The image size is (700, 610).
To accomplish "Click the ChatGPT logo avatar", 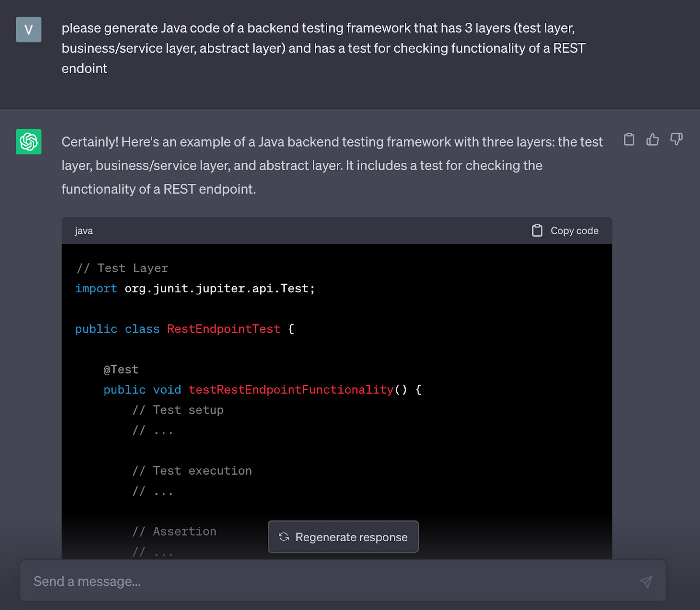I will [x=29, y=142].
